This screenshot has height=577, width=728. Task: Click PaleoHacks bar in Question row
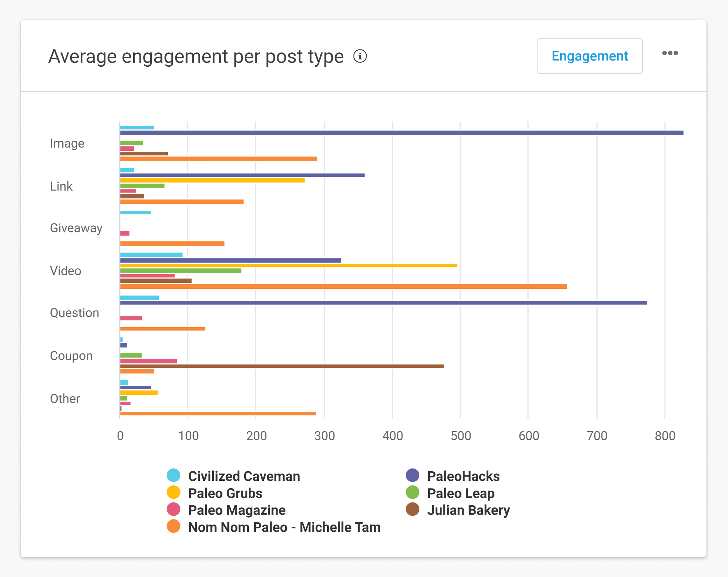pos(384,303)
